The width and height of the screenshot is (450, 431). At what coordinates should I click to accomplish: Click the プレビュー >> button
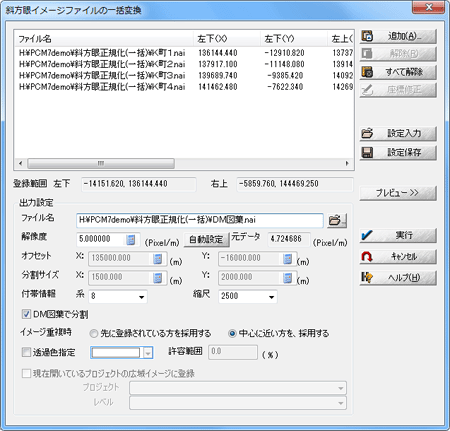coord(398,193)
